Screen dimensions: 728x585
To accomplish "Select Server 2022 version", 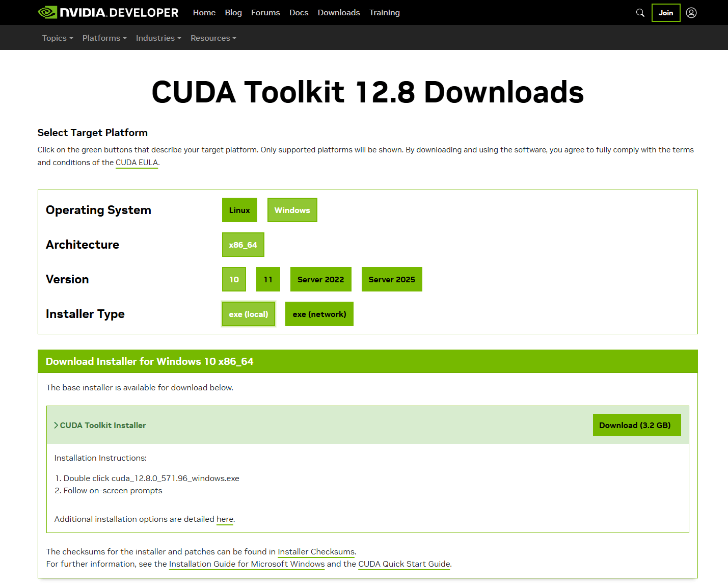I will pos(320,279).
